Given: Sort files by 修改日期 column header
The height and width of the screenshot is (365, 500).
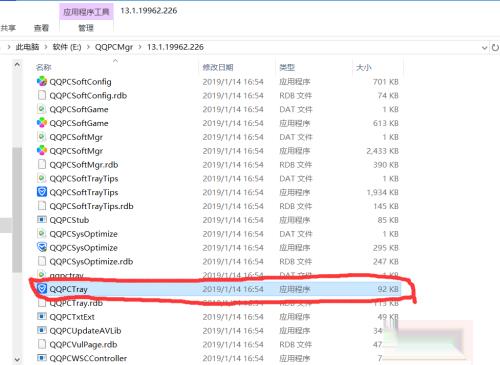Looking at the screenshot, I should tap(218, 67).
